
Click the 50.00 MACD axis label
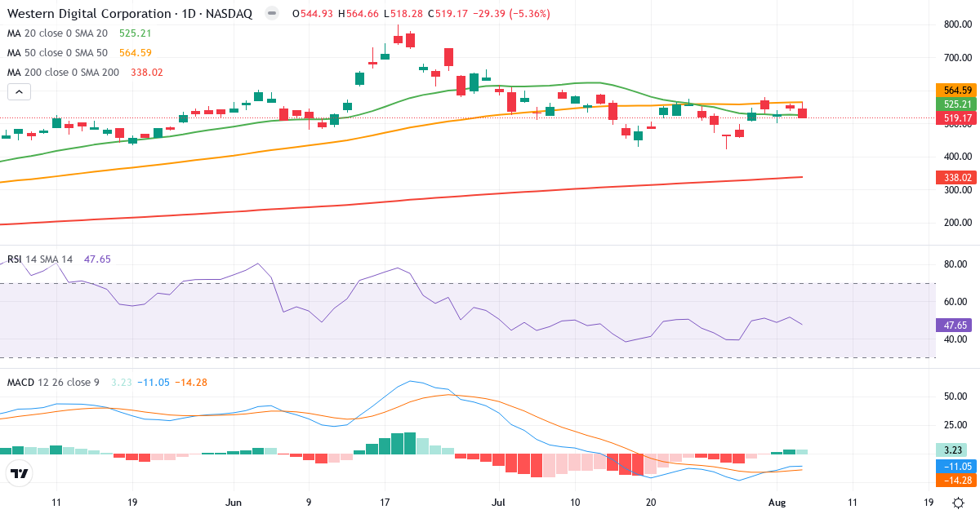click(x=954, y=397)
